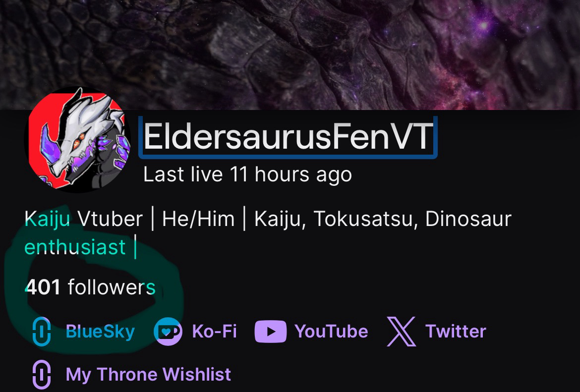Click the word Dinosaur in the bio

[468, 219]
